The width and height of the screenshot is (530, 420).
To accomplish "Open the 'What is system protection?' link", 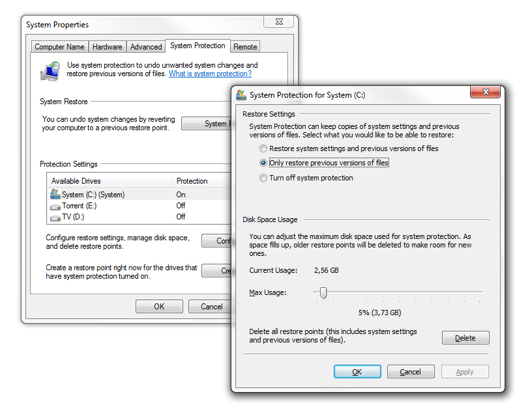I will coord(210,74).
